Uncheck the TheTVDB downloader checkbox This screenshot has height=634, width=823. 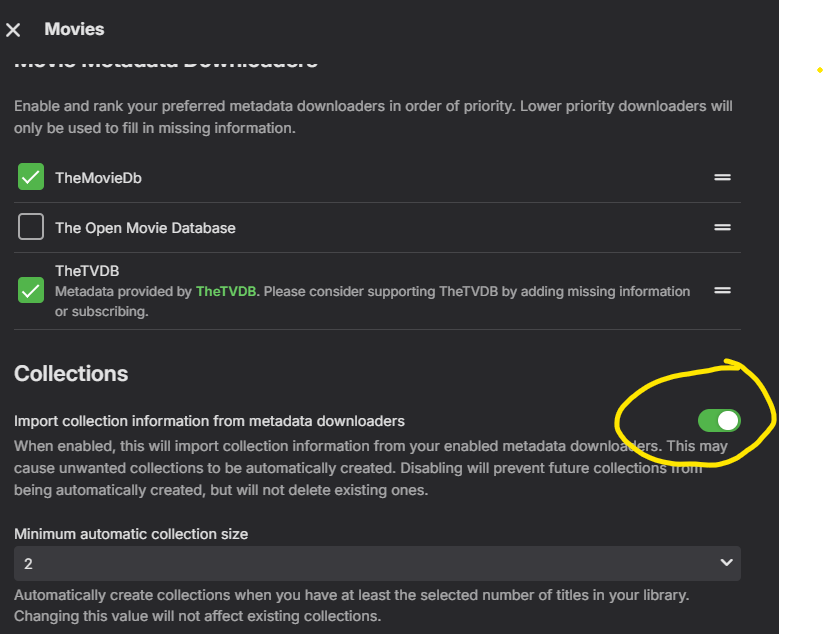click(x=31, y=291)
